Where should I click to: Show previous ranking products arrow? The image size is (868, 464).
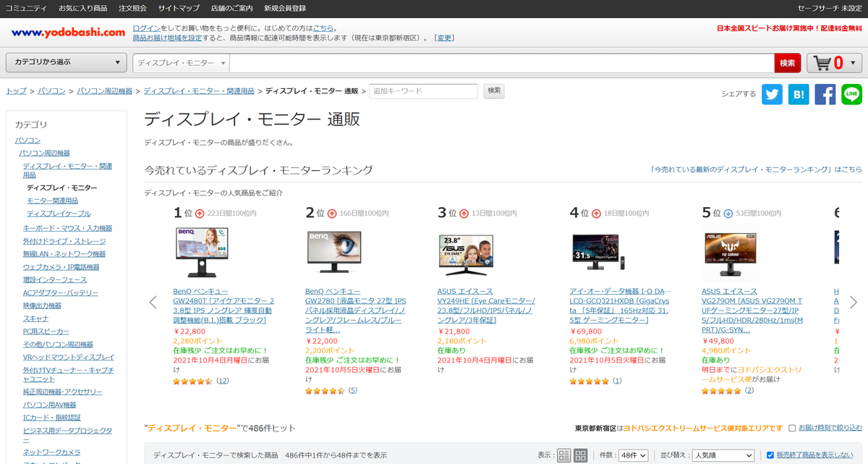pyautogui.click(x=153, y=302)
